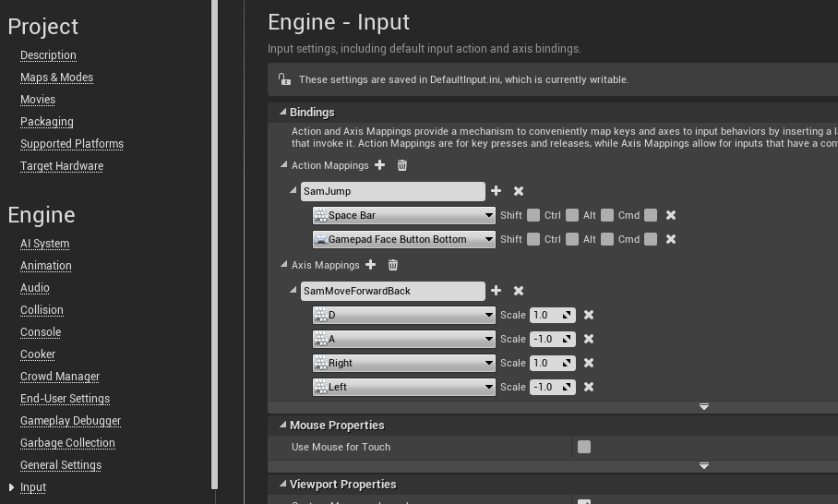
Task: Remove the Left key axis binding
Action: (589, 387)
